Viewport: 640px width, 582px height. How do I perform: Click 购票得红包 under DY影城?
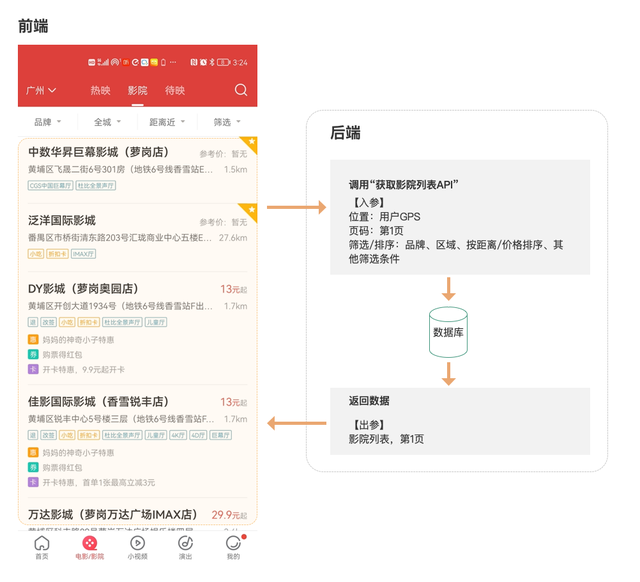tap(62, 355)
